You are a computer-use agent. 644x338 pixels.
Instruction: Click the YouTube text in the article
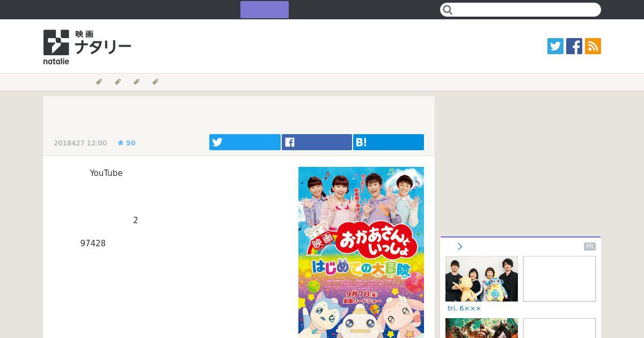tap(106, 173)
